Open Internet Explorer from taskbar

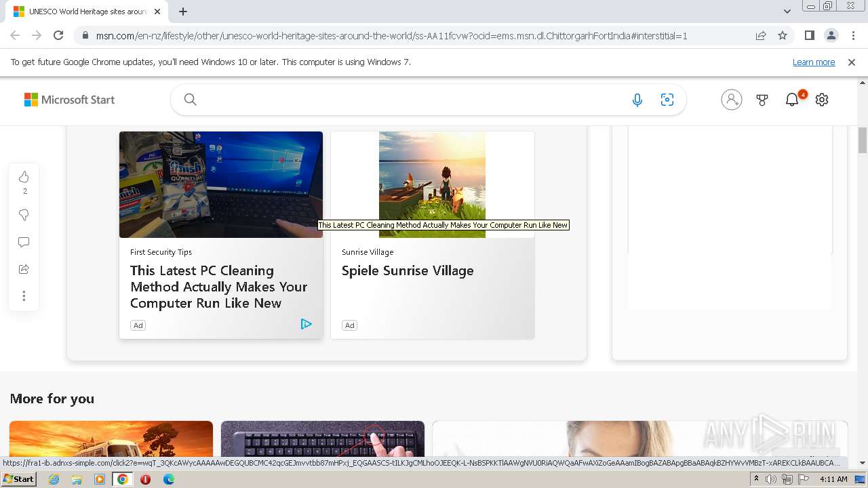point(54,479)
